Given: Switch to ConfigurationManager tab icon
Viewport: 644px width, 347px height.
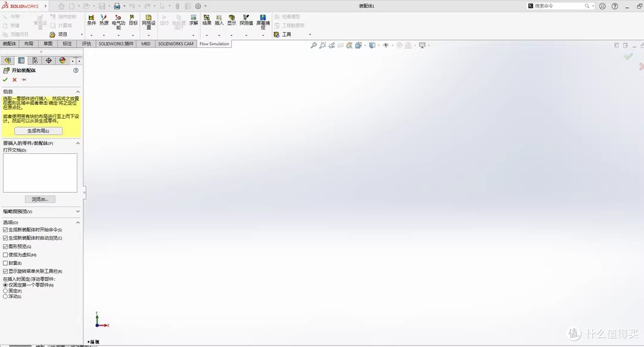Looking at the screenshot, I should [x=35, y=60].
